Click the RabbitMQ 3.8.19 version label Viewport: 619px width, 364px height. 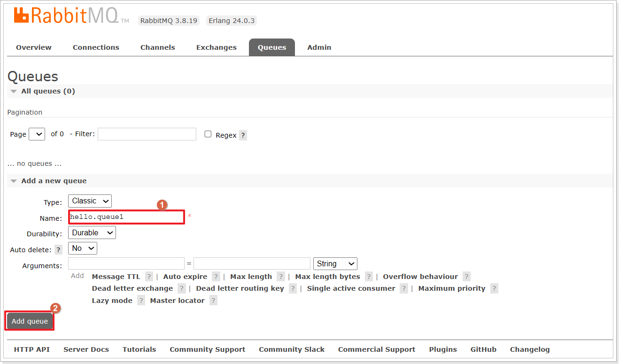tap(169, 21)
